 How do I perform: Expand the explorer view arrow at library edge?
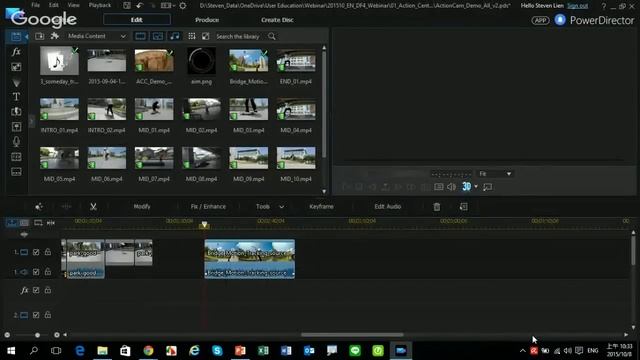[32, 121]
